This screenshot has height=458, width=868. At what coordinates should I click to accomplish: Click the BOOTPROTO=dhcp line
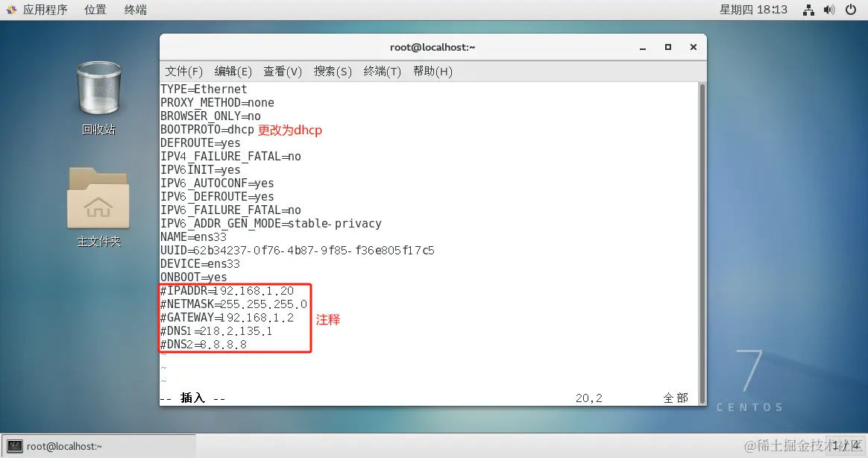(x=207, y=130)
